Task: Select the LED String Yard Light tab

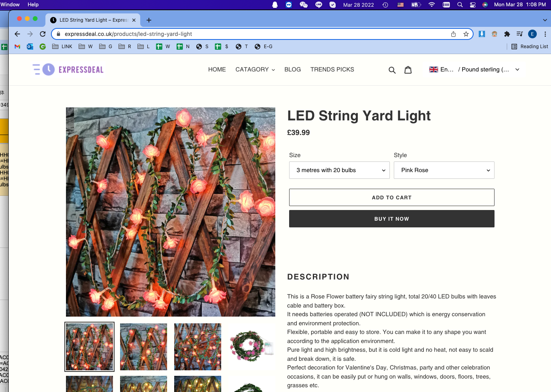Action: (x=93, y=20)
